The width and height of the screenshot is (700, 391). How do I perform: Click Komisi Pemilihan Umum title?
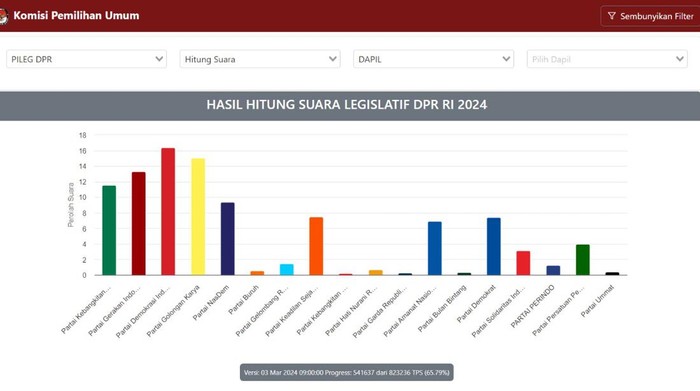click(76, 16)
